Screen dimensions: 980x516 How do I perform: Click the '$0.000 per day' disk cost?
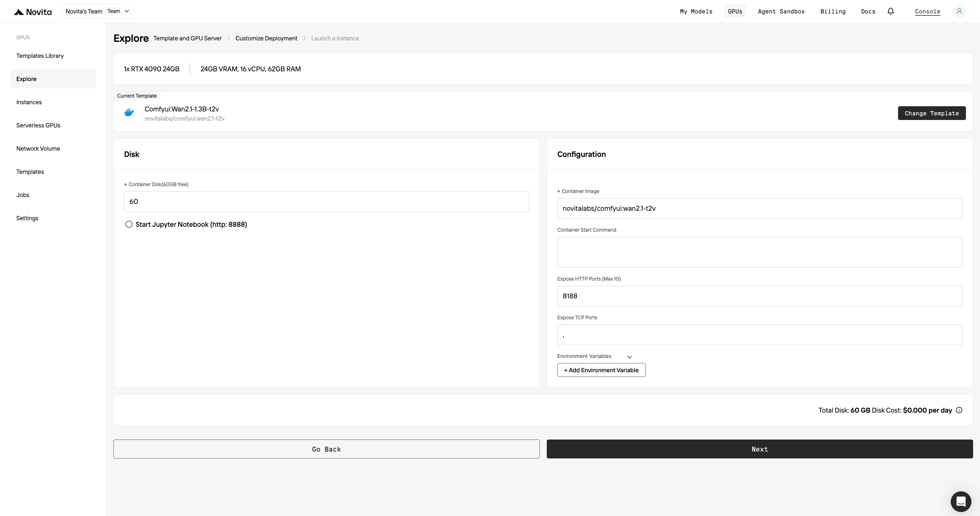coord(928,410)
